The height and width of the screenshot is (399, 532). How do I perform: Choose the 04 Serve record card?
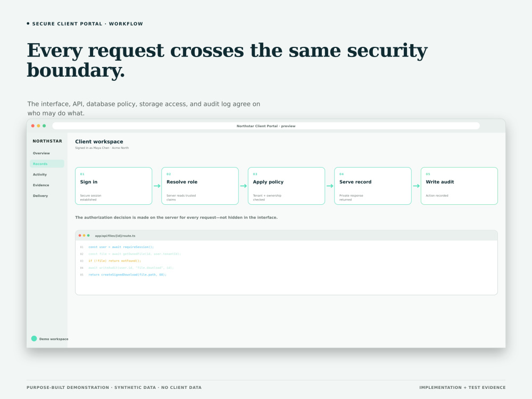coord(373,186)
